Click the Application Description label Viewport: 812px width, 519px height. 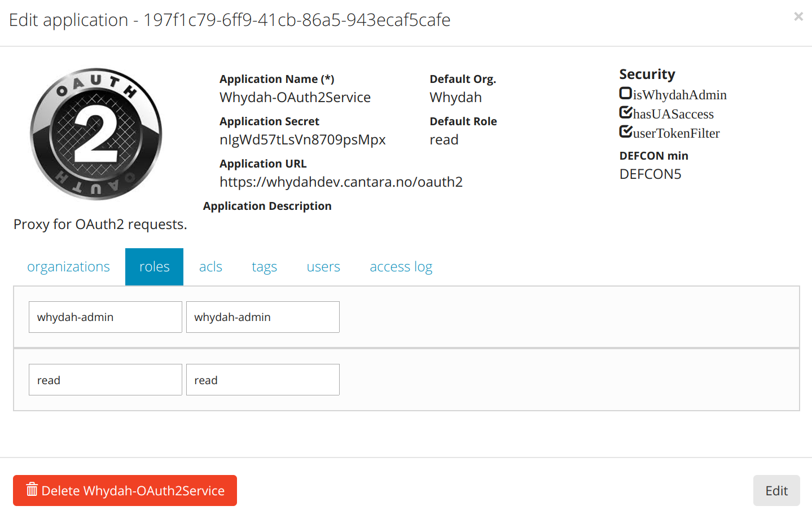[267, 206]
